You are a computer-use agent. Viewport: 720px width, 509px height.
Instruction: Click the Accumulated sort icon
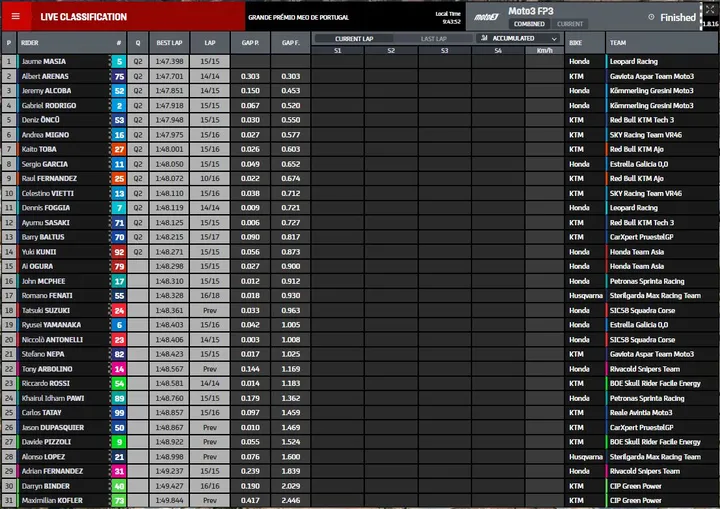pos(484,38)
